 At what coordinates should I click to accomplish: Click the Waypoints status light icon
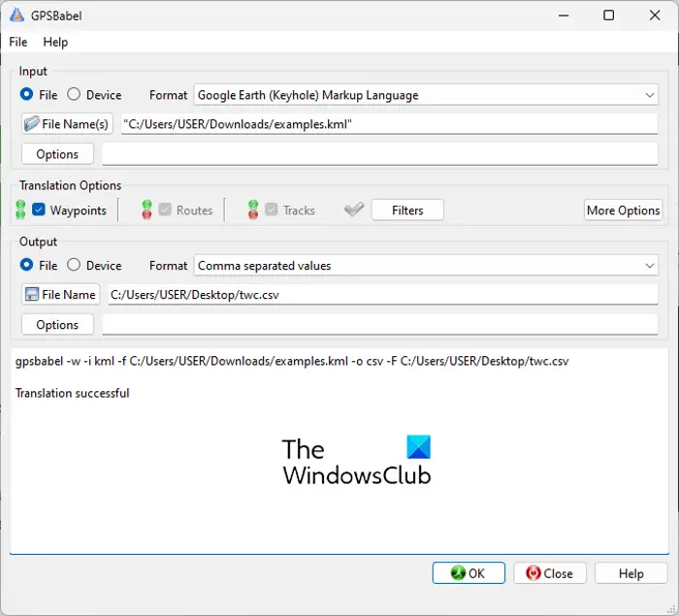coord(20,210)
